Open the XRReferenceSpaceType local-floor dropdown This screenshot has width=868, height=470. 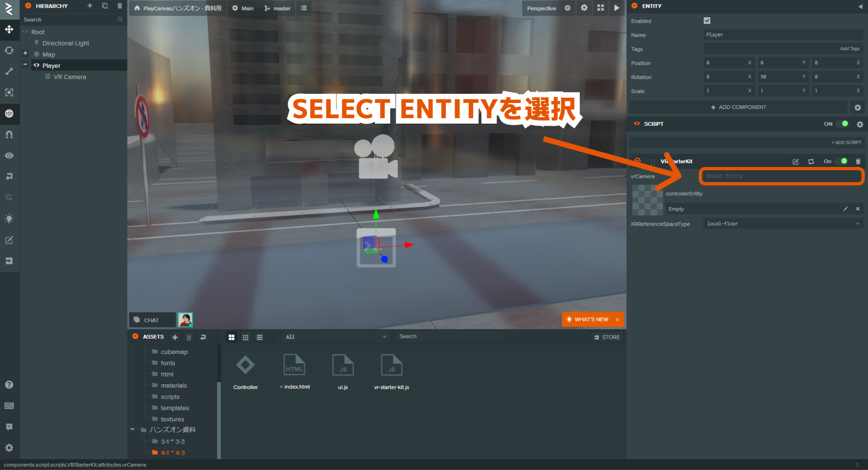(783, 223)
